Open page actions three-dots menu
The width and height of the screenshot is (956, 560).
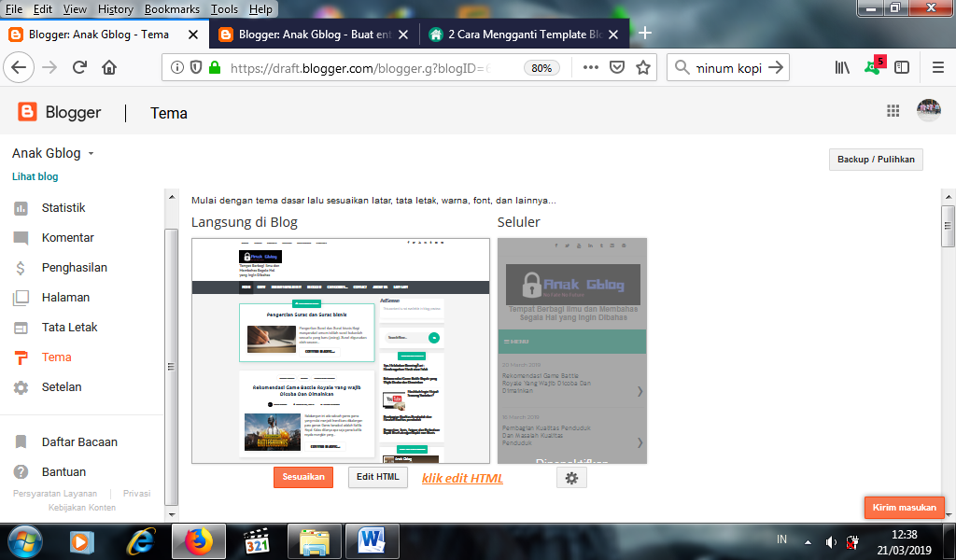click(590, 67)
